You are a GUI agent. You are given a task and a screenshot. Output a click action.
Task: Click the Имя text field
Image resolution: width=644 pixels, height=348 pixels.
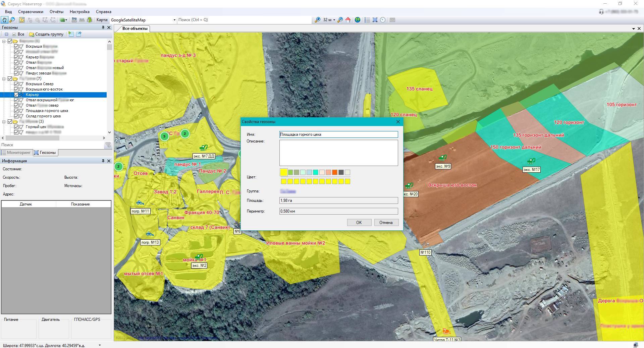338,134
